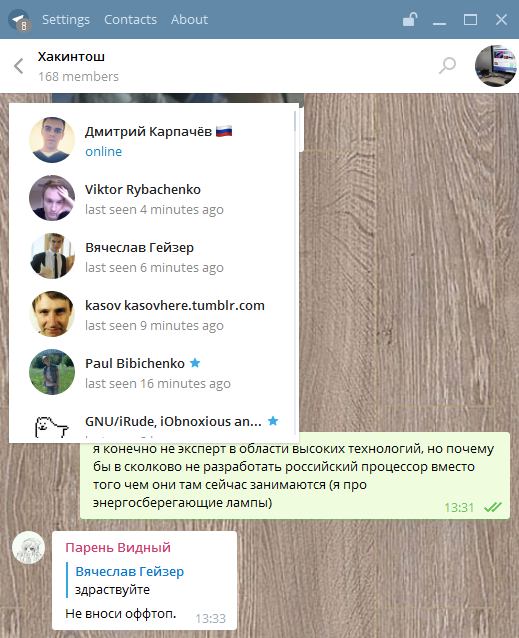This screenshot has width=519, height=638.
Task: Click Paul Bibichenko's avatar
Action: [x=52, y=372]
